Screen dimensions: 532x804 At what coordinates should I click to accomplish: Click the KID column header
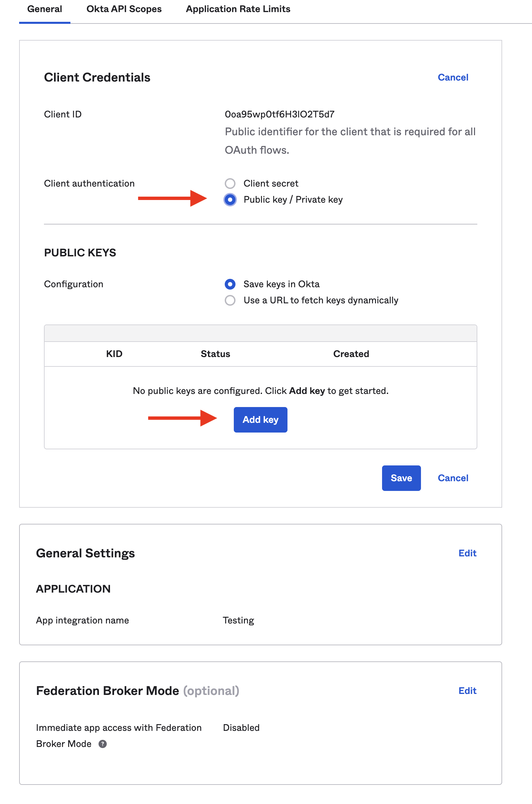114,354
